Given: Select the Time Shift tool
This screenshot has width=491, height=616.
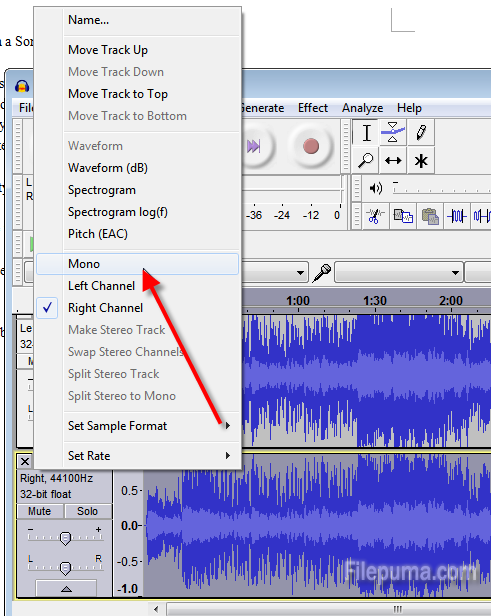Looking at the screenshot, I should (x=393, y=160).
